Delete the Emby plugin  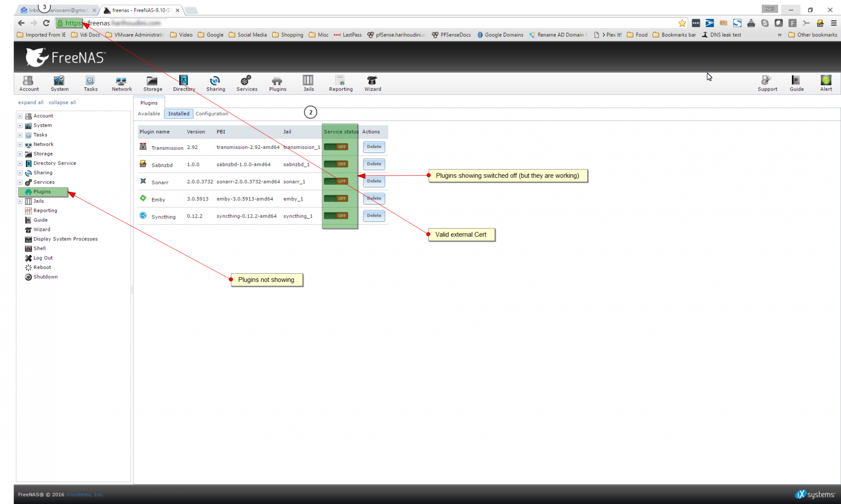pyautogui.click(x=374, y=198)
